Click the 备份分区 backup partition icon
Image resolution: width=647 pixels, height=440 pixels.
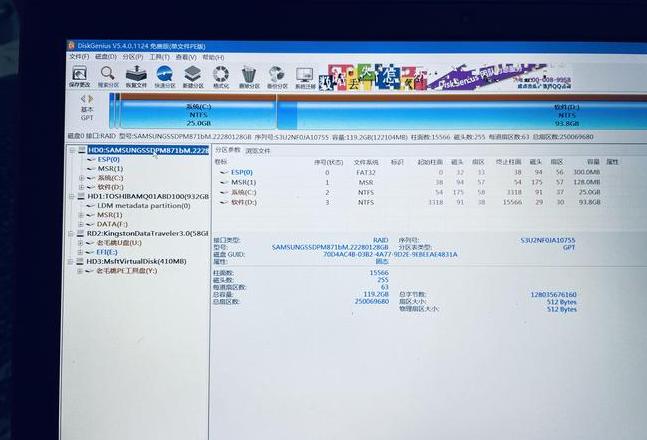[277, 78]
